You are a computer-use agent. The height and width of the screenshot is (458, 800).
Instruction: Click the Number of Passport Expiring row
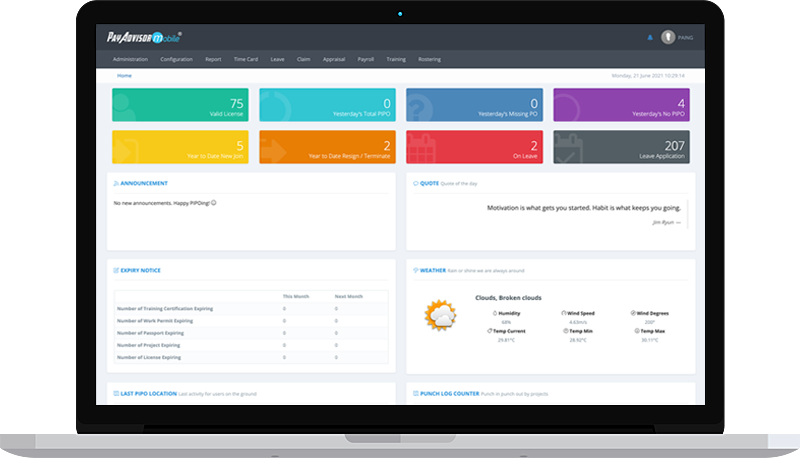coord(149,332)
